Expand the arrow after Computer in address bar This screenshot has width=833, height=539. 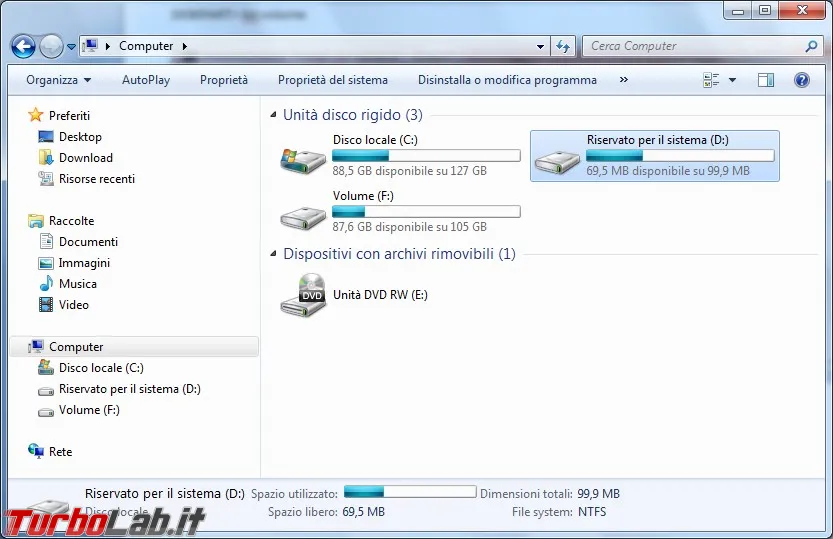[x=185, y=46]
